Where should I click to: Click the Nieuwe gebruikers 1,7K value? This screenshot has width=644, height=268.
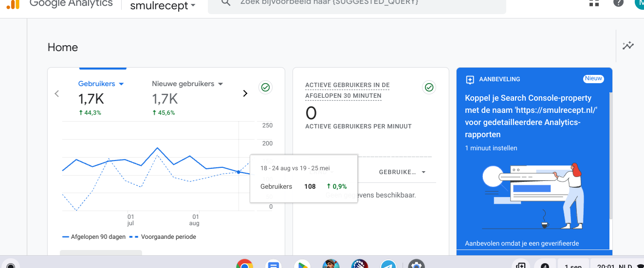(x=165, y=99)
